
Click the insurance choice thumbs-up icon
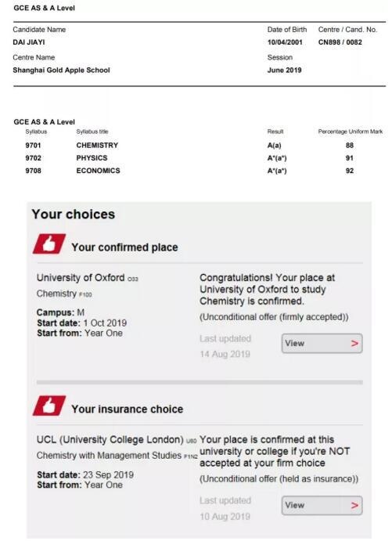[x=49, y=406]
